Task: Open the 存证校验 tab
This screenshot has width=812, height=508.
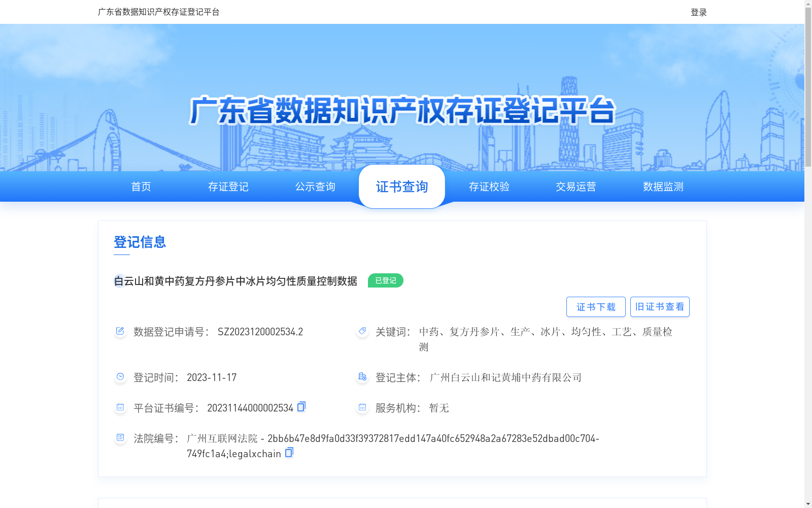Action: click(489, 186)
